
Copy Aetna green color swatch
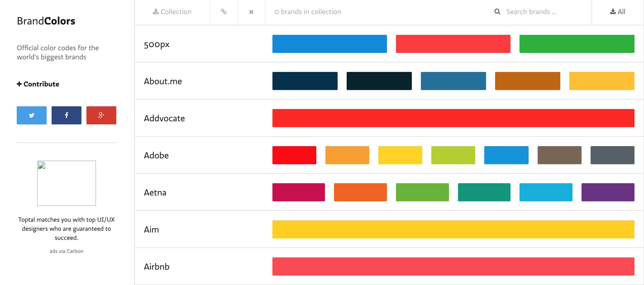point(422,192)
